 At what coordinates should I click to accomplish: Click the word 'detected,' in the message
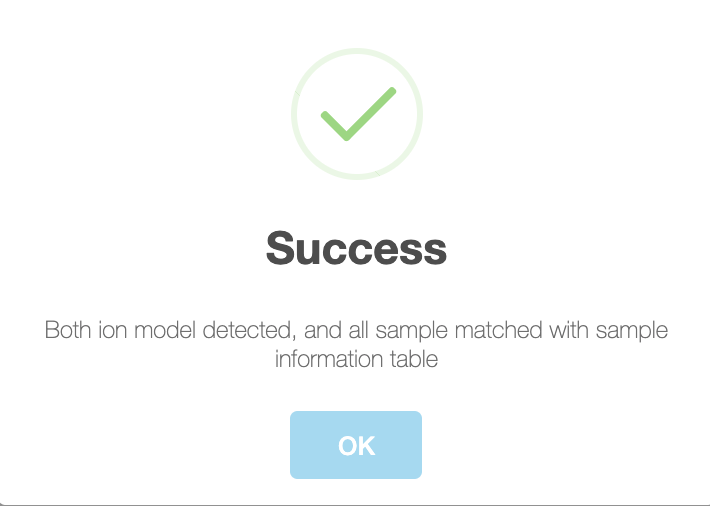(x=249, y=330)
